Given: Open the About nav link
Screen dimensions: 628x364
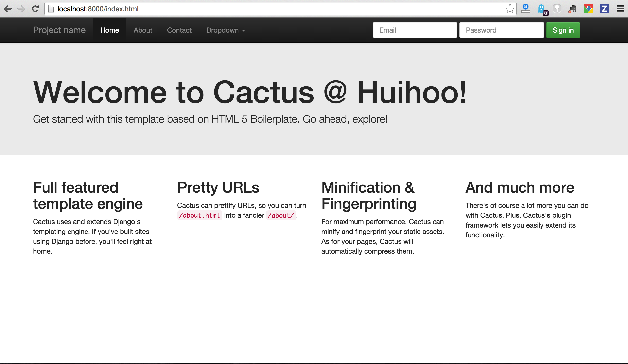Looking at the screenshot, I should click(x=142, y=30).
